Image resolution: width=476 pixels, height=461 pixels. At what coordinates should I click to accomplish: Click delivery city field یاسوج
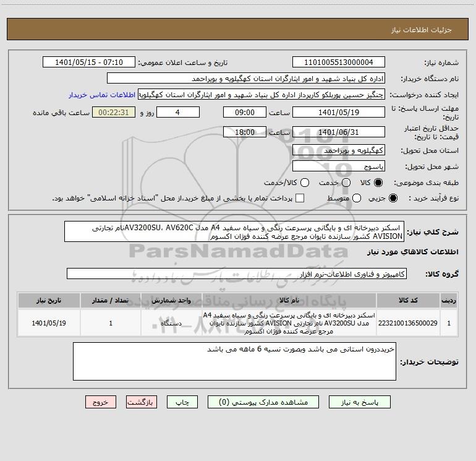coord(339,166)
